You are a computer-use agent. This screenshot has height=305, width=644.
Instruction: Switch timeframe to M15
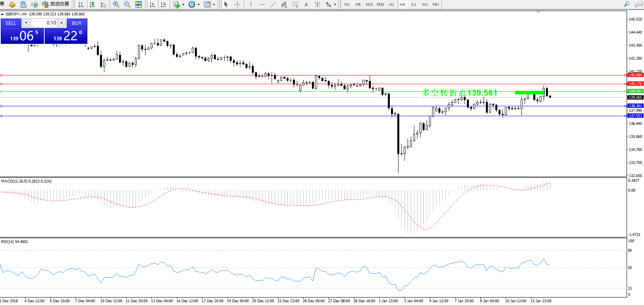tap(369, 4)
